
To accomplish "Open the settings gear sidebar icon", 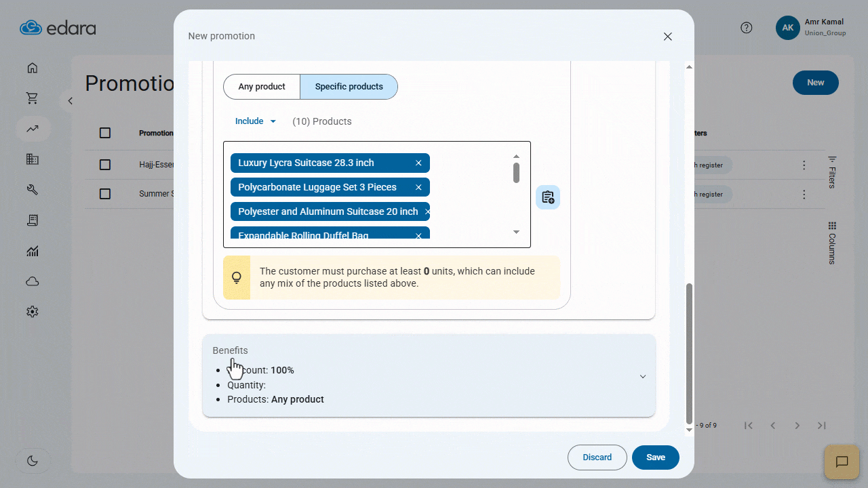I will point(32,312).
